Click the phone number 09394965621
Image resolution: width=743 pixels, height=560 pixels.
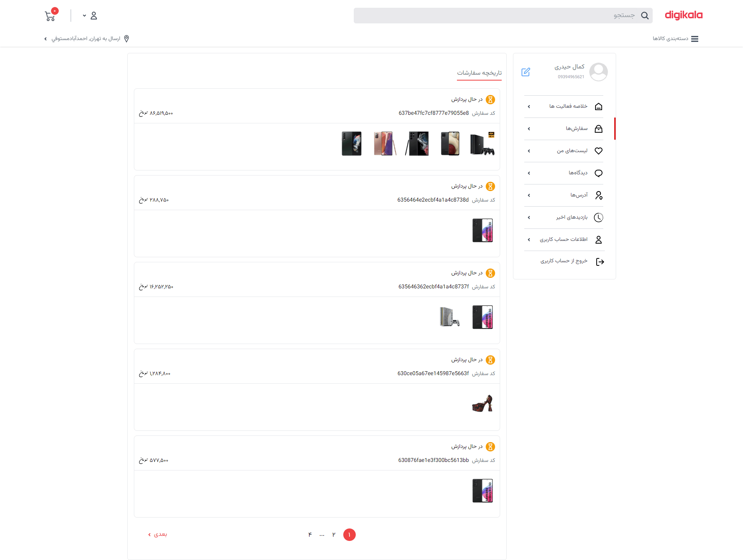571,77
